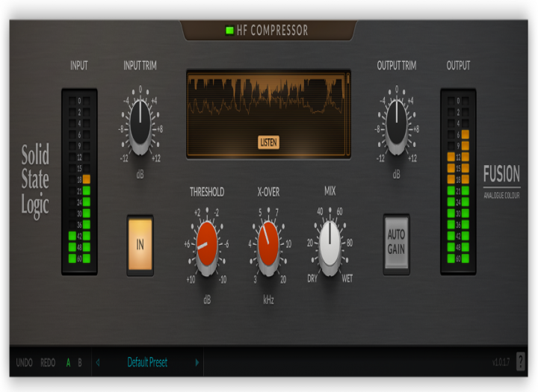The width and height of the screenshot is (538, 392).
Task: Click the HF compression waveform display
Action: point(268,114)
